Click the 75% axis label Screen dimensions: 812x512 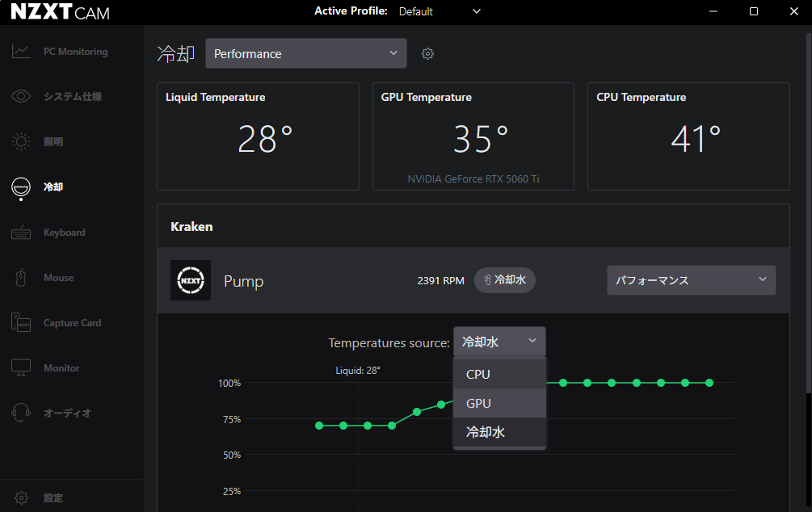pyautogui.click(x=232, y=419)
